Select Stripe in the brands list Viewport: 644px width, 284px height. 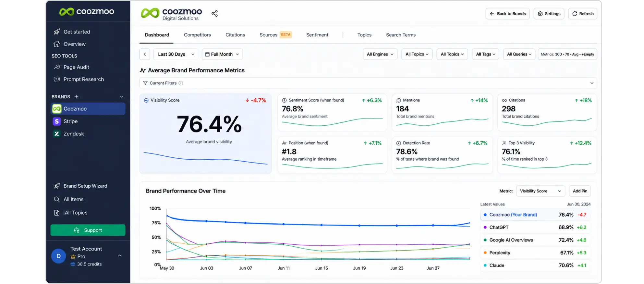click(88, 121)
